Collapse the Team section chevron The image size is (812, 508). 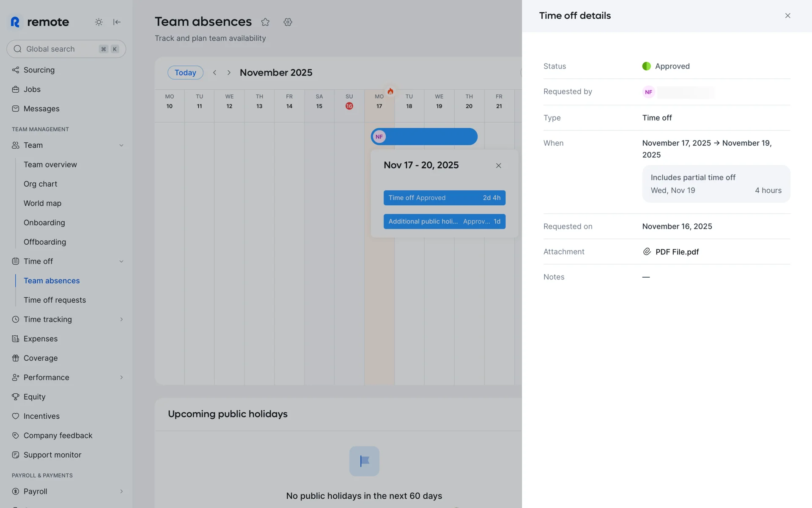tap(121, 145)
